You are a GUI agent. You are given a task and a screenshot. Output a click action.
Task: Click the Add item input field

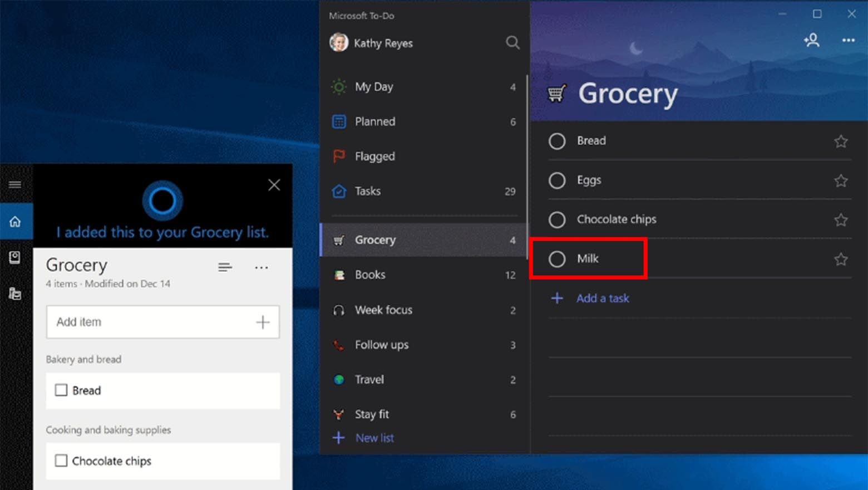pos(162,322)
